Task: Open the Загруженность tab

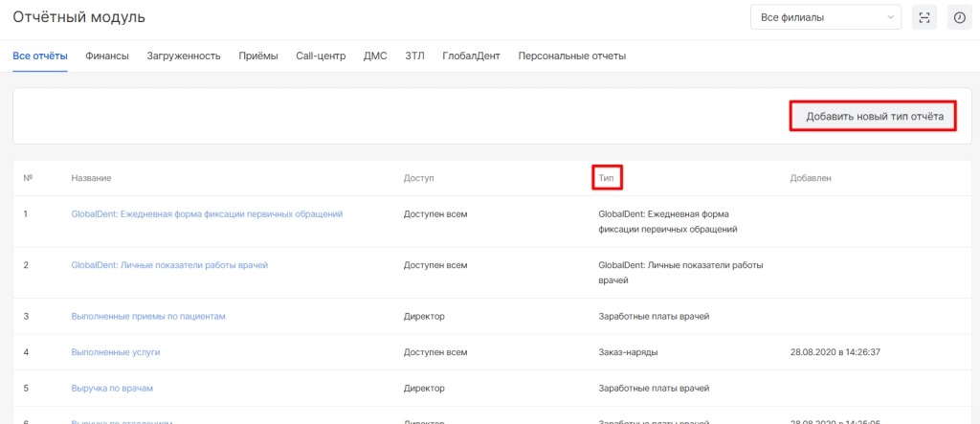Action: pos(184,56)
